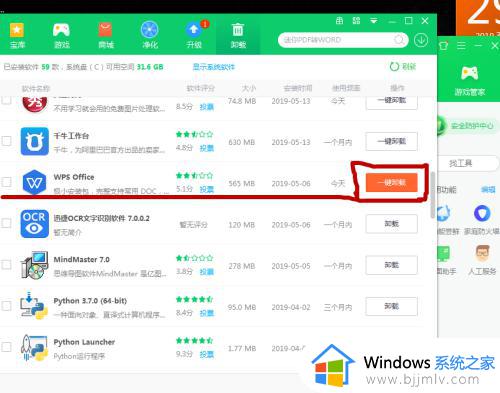Click the MindMaster 7.0 installer icon
Viewport: 500px width, 393px height.
[34, 265]
